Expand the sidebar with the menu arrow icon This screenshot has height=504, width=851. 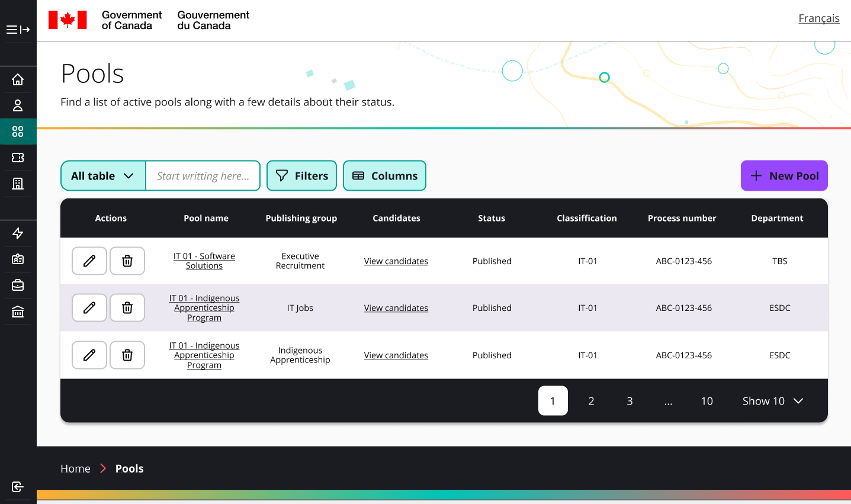coord(18,30)
